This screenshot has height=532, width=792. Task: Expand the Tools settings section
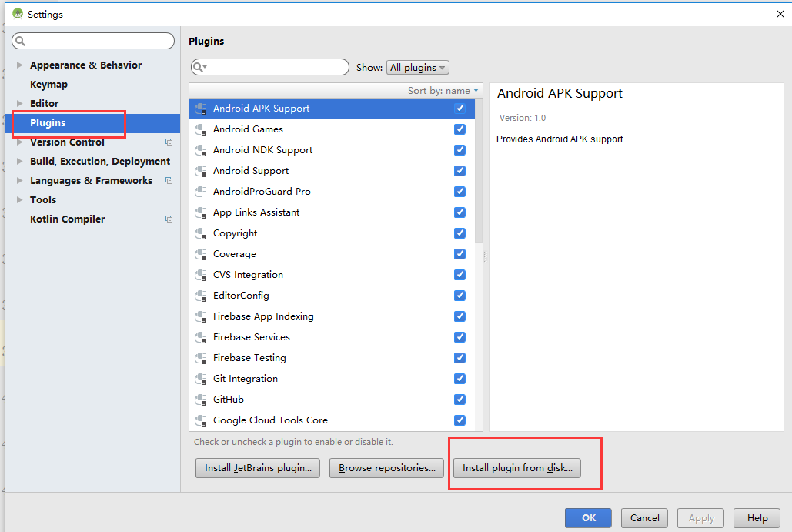tap(20, 199)
